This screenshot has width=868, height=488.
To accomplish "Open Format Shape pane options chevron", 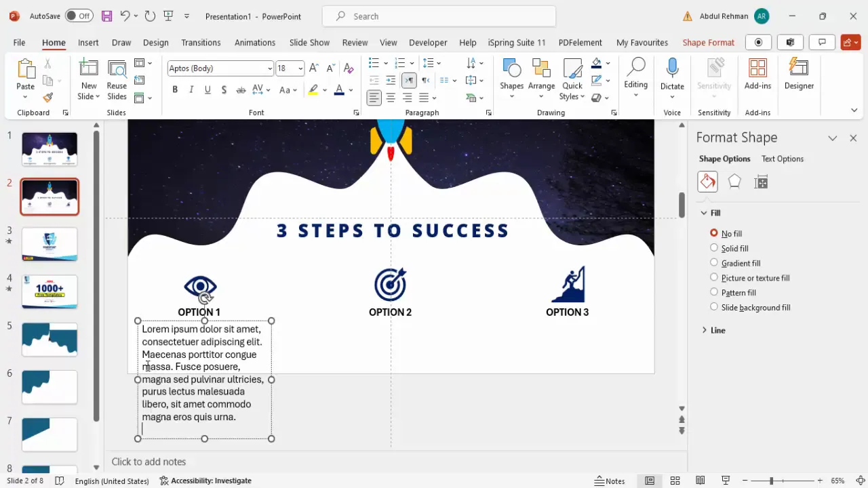I will coord(833,138).
